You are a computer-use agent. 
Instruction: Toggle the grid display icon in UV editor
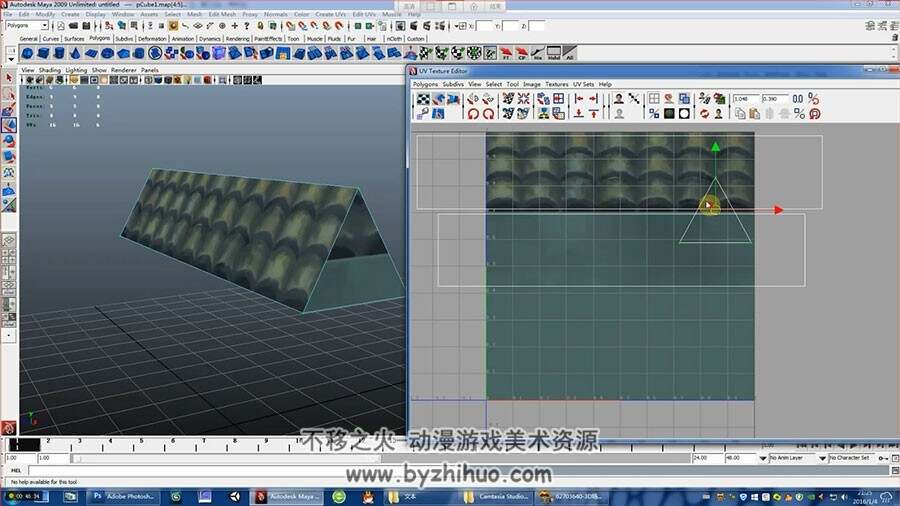[x=654, y=99]
